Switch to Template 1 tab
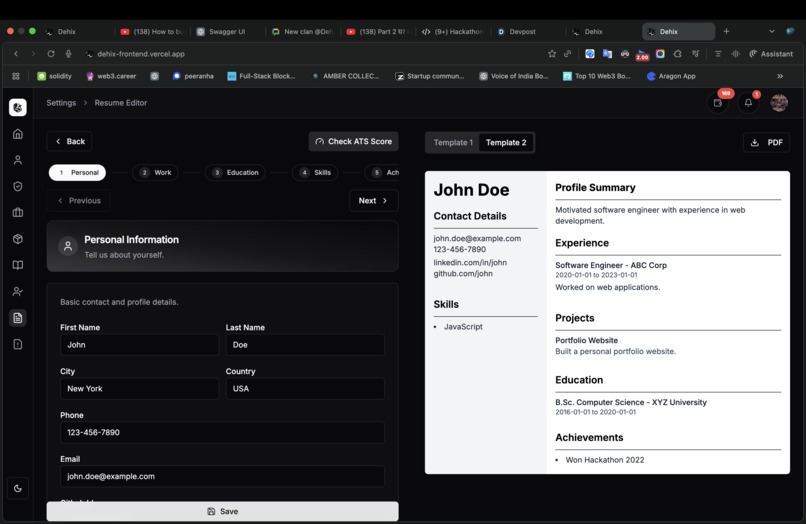Viewport: 806px width, 524px height. (x=453, y=142)
